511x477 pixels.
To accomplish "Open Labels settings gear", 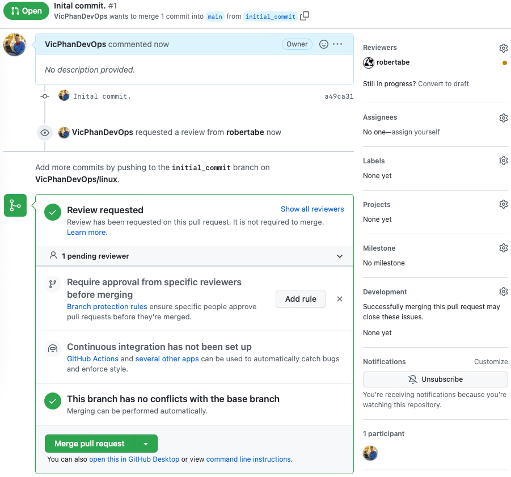I will pyautogui.click(x=503, y=161).
